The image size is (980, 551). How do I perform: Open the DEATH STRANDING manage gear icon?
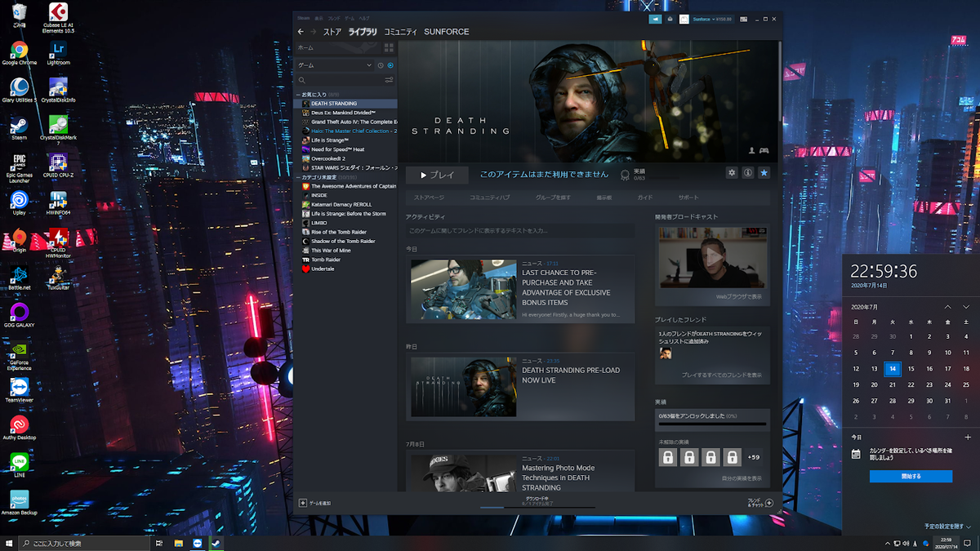732,173
